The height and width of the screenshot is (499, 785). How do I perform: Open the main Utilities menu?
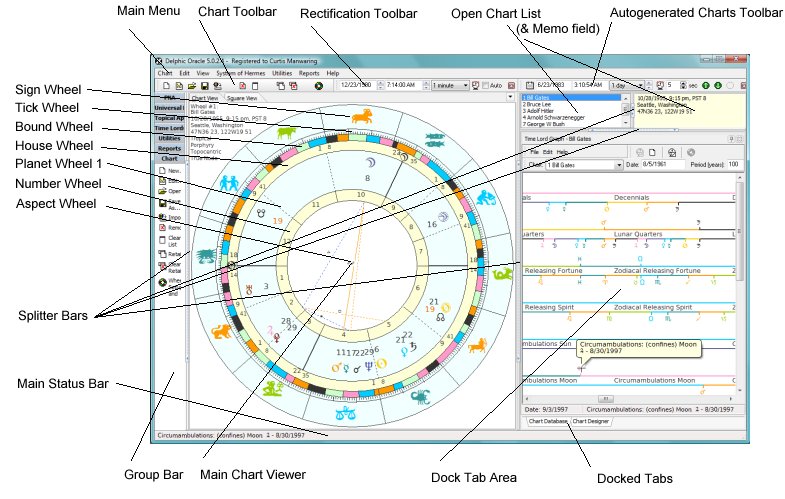pos(282,73)
